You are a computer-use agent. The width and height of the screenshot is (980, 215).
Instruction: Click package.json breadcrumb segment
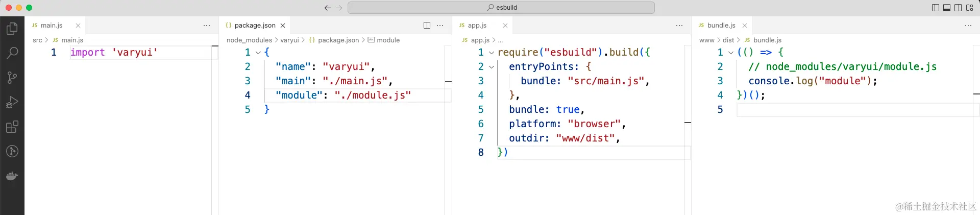[x=338, y=40]
